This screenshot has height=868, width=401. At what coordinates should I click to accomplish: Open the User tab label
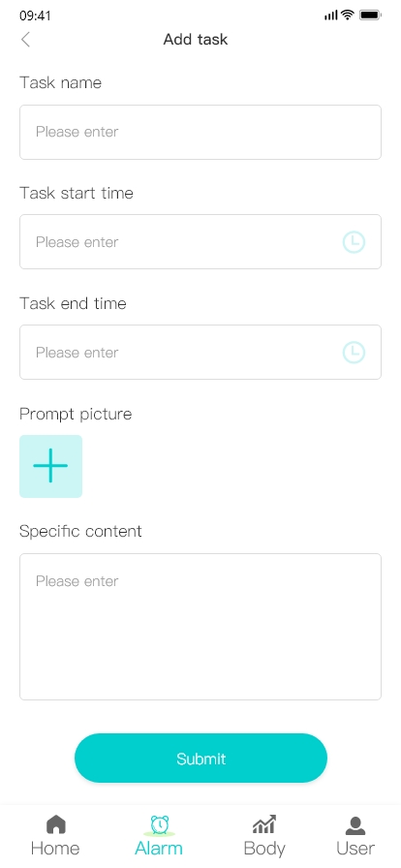[355, 848]
